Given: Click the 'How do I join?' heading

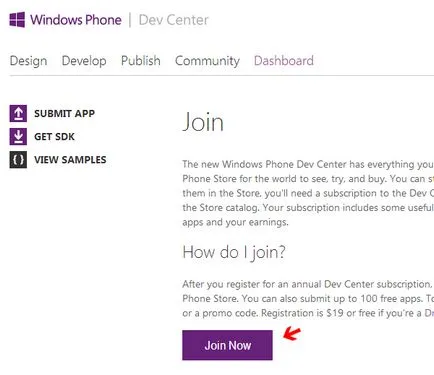Looking at the screenshot, I should point(234,252).
